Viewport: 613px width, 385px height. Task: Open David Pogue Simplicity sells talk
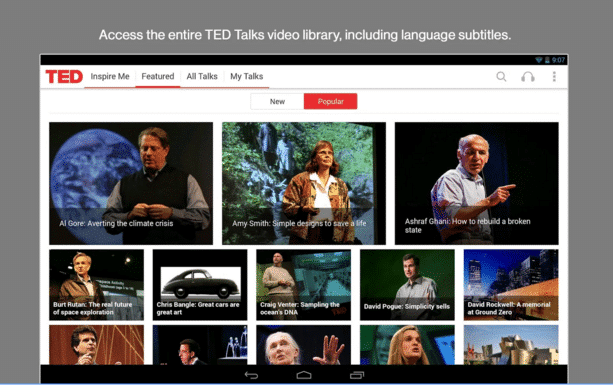click(407, 285)
